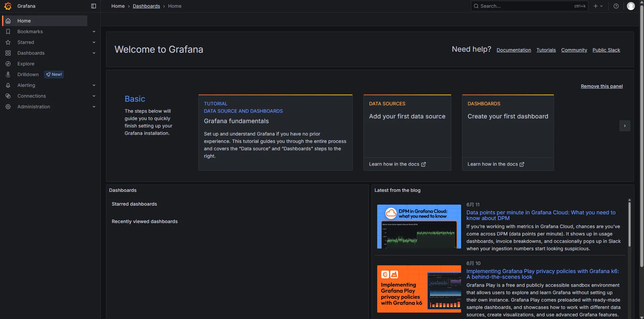Click the Explore compass icon
644x319 pixels.
[8, 64]
